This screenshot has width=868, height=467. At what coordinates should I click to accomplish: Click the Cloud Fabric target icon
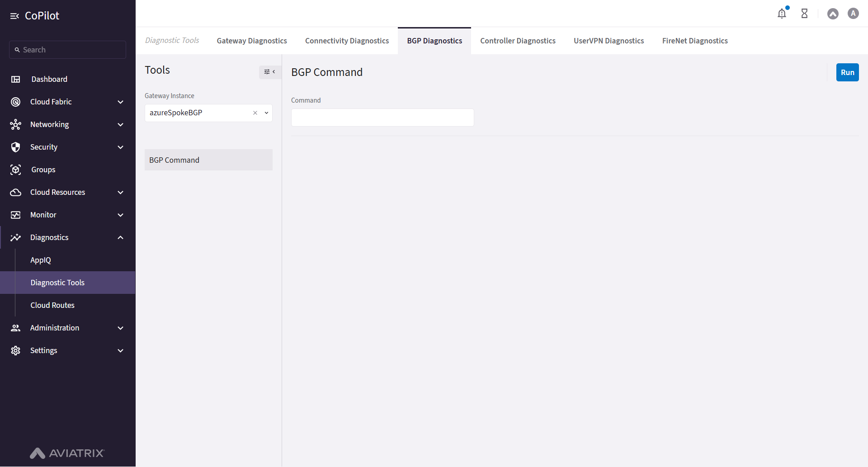(x=16, y=102)
